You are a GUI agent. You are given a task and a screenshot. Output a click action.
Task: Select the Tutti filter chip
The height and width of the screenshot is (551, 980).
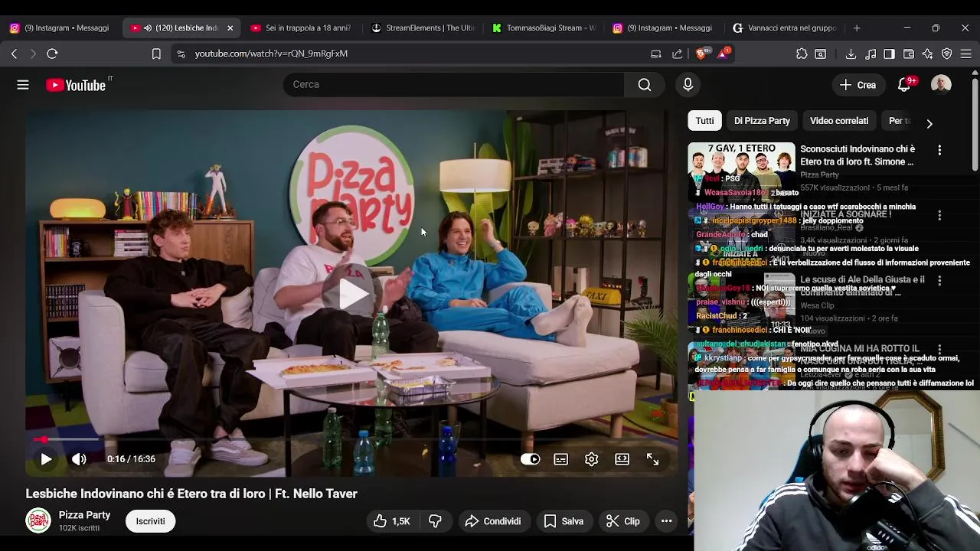[x=705, y=121]
